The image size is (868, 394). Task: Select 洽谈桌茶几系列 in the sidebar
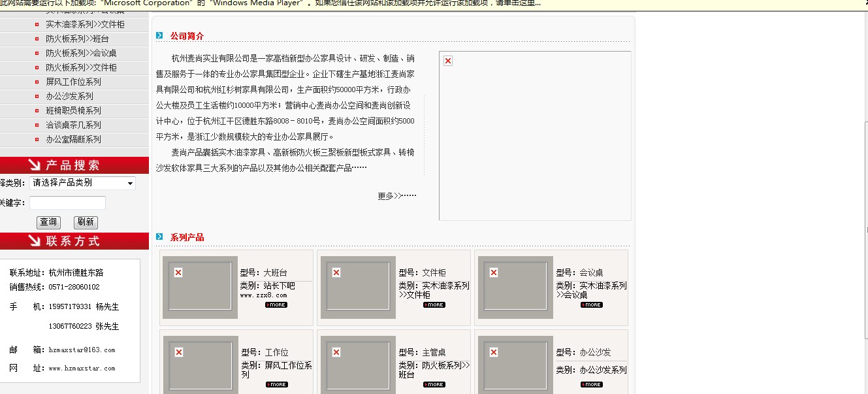pyautogui.click(x=74, y=125)
